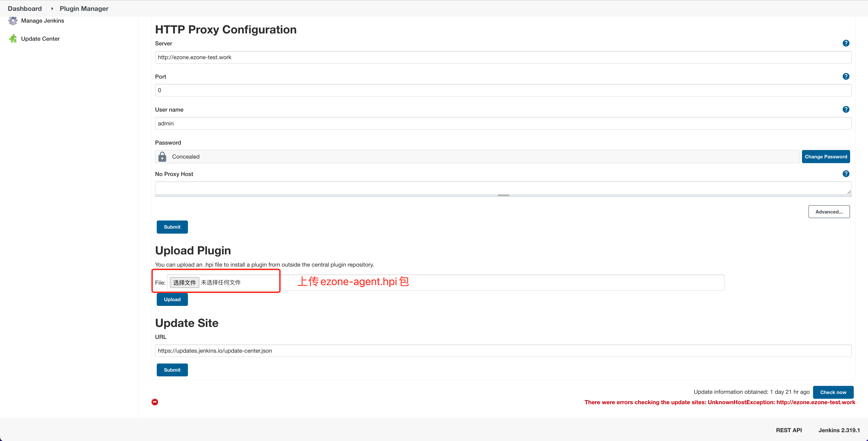Image resolution: width=868 pixels, height=441 pixels.
Task: Open help for the Server field
Action: [846, 43]
